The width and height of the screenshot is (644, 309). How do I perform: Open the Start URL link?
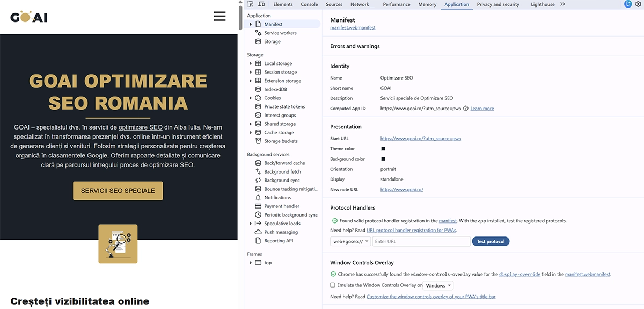(421, 139)
